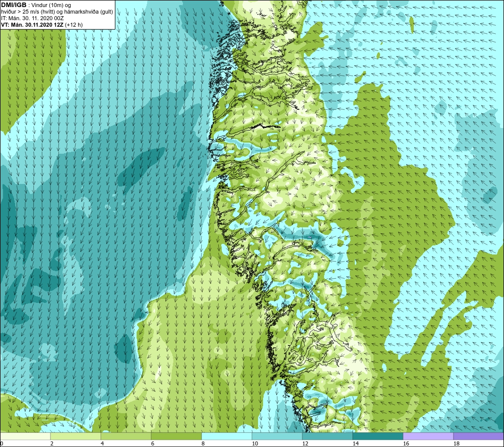Click the purple swatch after 18

(x=479, y=436)
